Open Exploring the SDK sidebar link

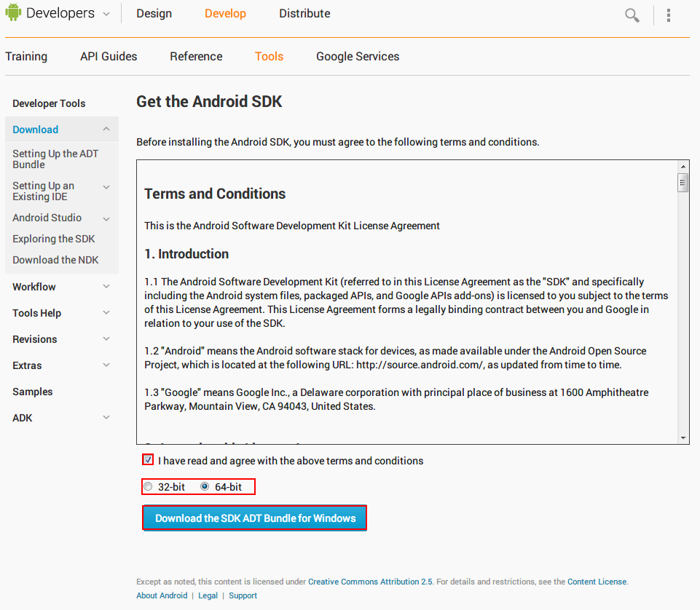point(54,239)
